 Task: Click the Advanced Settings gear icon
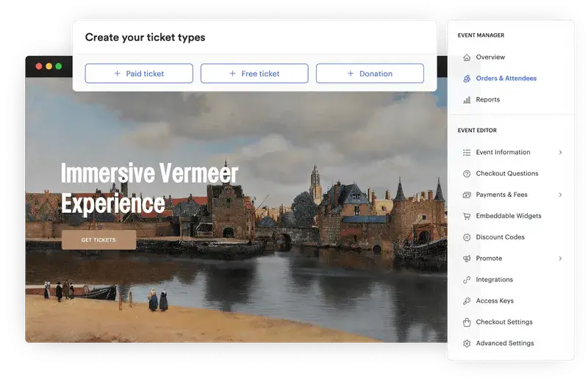pos(467,344)
